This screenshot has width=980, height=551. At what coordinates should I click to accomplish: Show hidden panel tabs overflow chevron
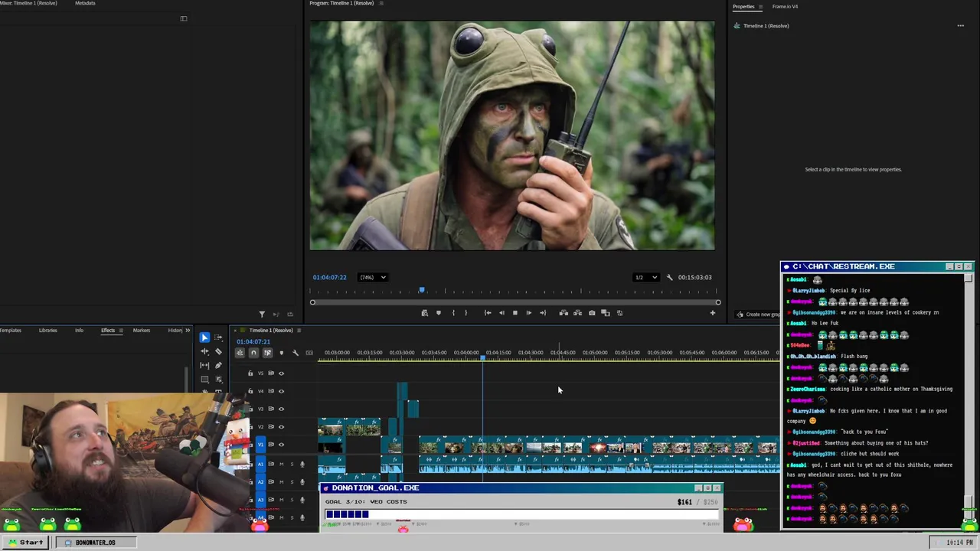tap(188, 331)
